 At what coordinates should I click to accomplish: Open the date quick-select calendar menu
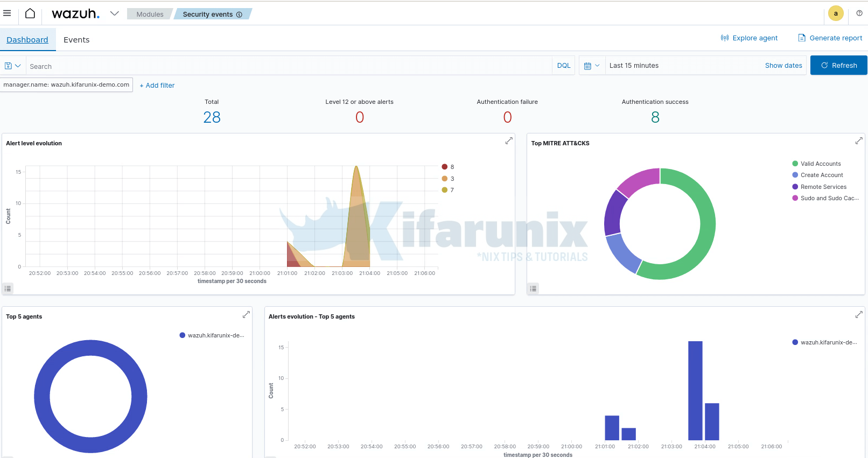[x=592, y=66]
